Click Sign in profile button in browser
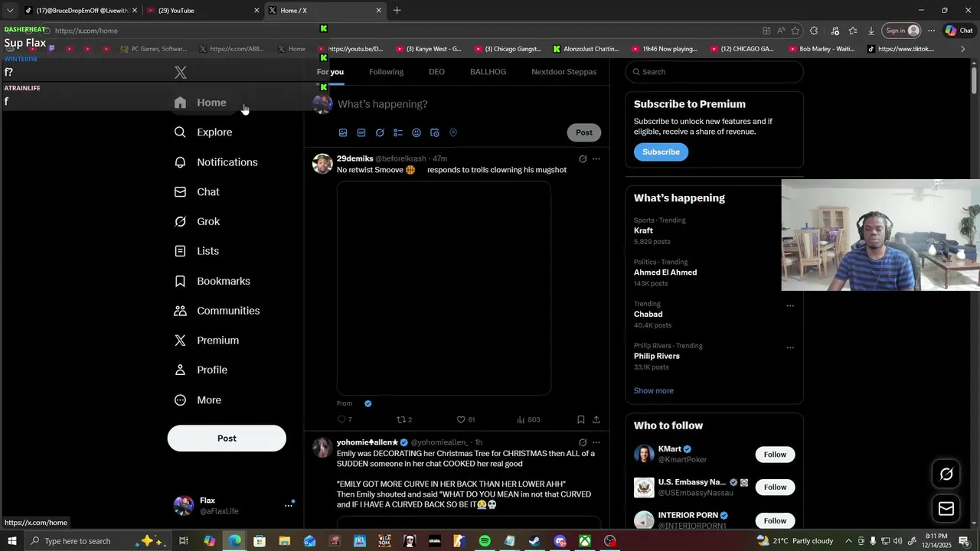The height and width of the screenshot is (551, 980). pyautogui.click(x=901, y=31)
